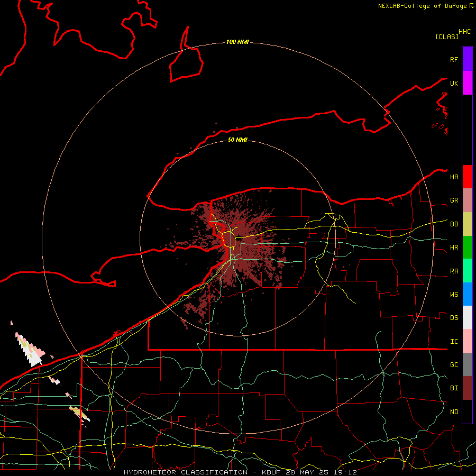Click the IC legend label
The width and height of the screenshot is (476, 476).
(454, 342)
